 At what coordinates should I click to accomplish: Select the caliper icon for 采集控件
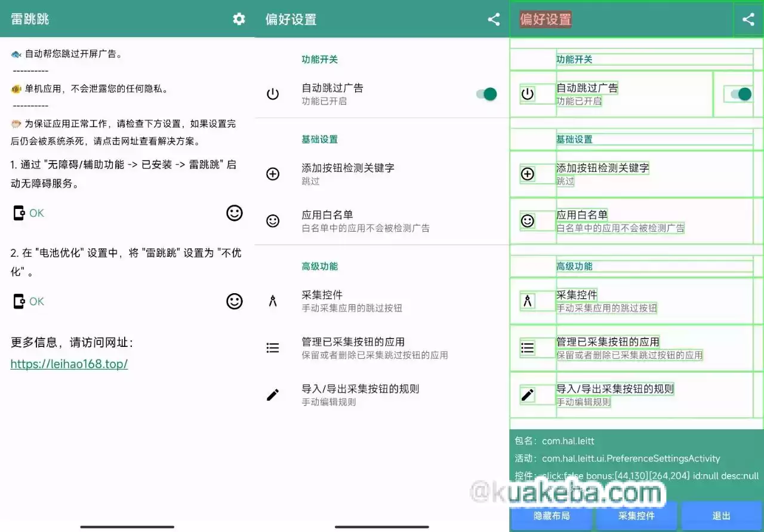[x=273, y=300]
